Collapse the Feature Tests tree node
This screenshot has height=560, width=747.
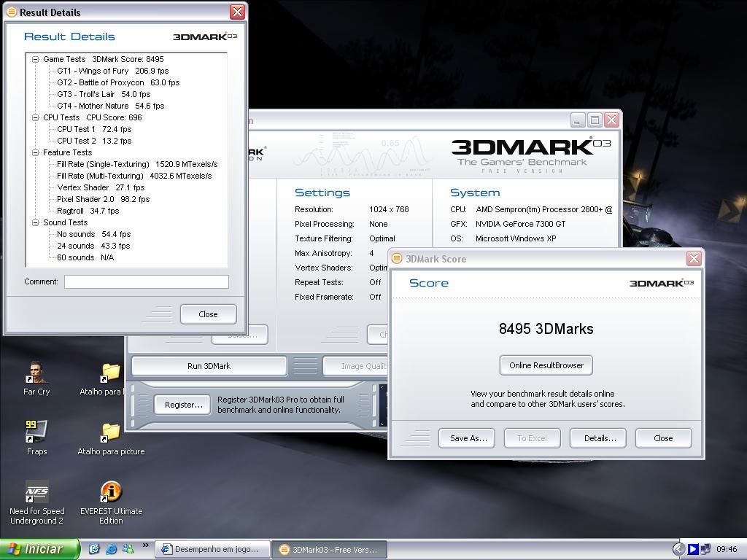(x=35, y=152)
